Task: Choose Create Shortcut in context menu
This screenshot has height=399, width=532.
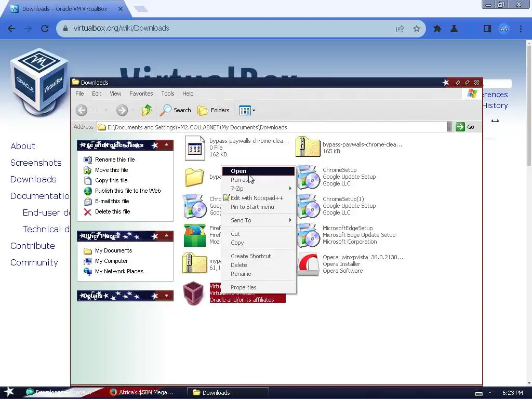Action: [x=259, y=256]
